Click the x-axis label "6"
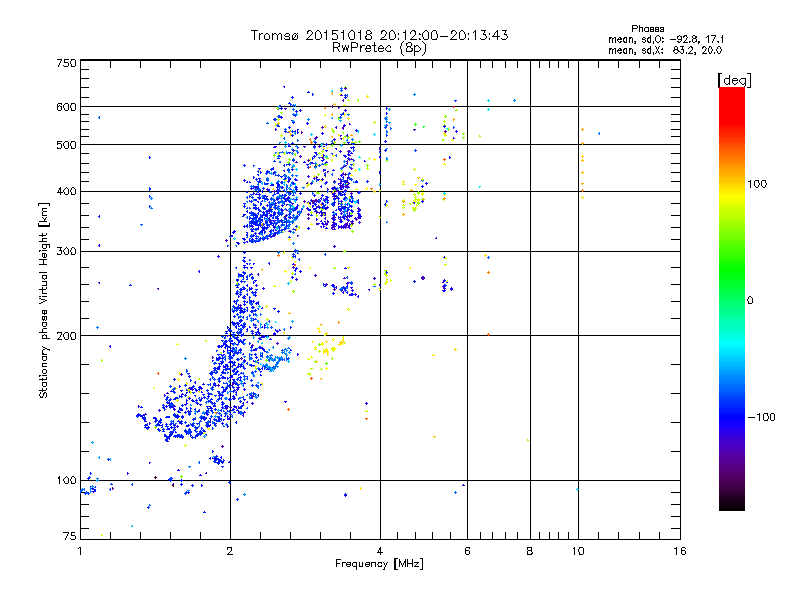 467,551
